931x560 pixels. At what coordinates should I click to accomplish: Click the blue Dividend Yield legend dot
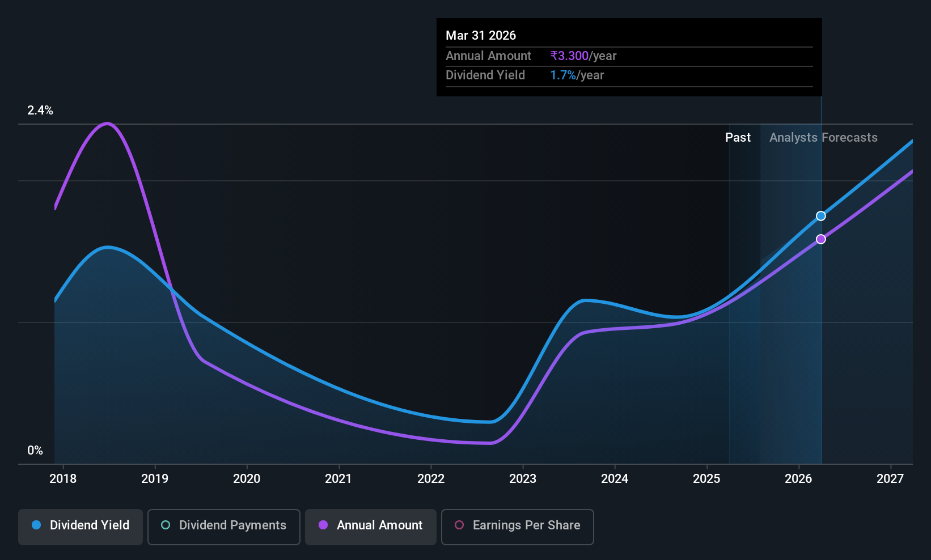coord(36,525)
